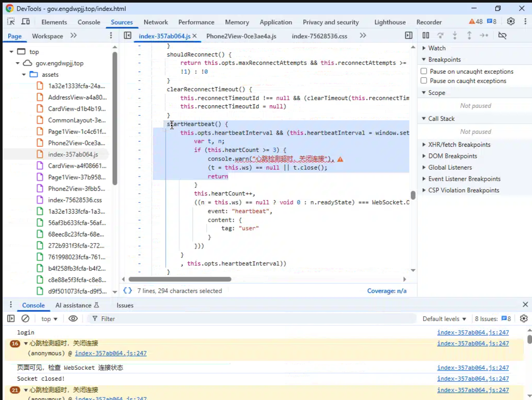Open source link on Socket closed! row
532x400 pixels.
click(473, 378)
